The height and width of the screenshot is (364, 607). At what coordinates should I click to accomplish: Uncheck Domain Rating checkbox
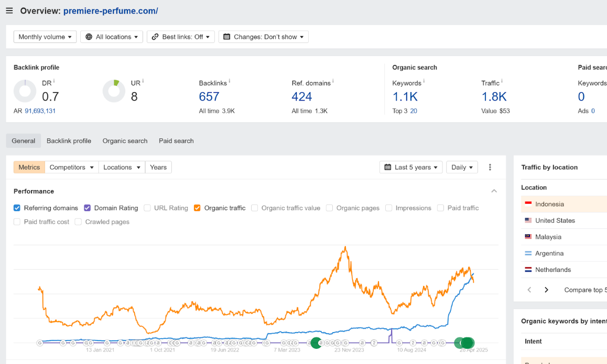tap(87, 208)
